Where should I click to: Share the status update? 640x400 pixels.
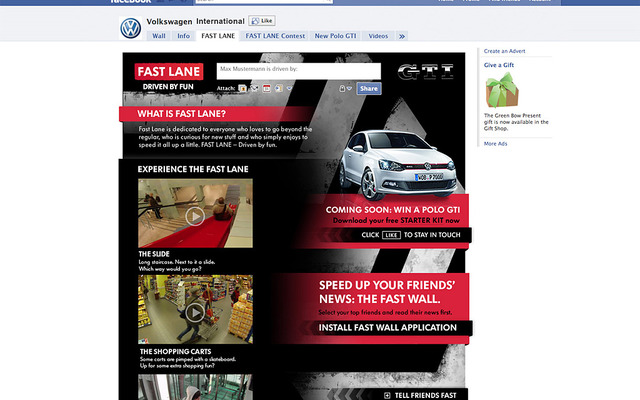pyautogui.click(x=369, y=89)
